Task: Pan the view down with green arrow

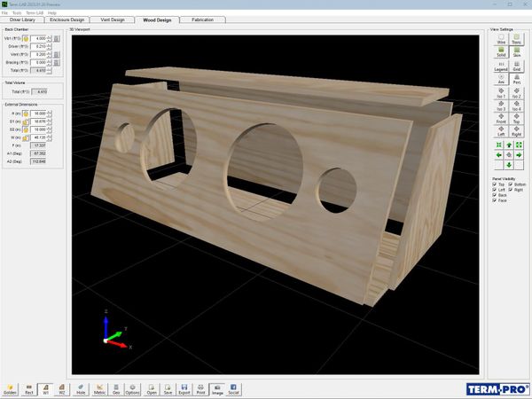Action: [509, 165]
